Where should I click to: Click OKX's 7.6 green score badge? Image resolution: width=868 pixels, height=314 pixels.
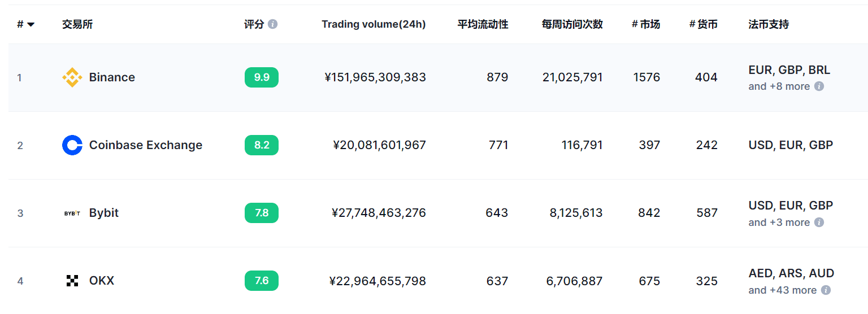[262, 281]
